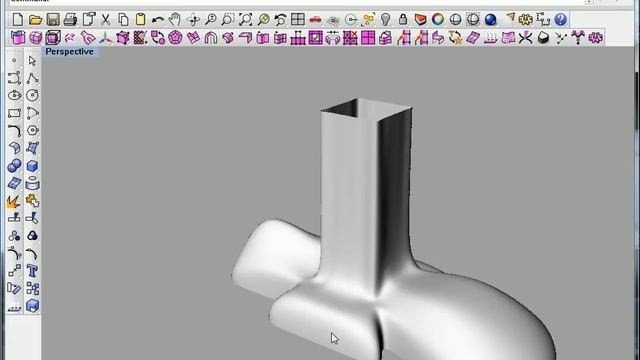640x360 pixels.
Task: Click the pink cube with checkmark icon
Action: [316, 38]
